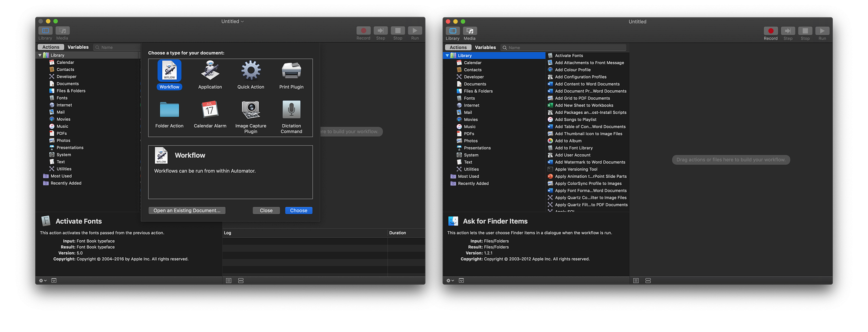Viewport: 868px width, 332px height.
Task: Open gear menu at left window bottom
Action: point(43,281)
